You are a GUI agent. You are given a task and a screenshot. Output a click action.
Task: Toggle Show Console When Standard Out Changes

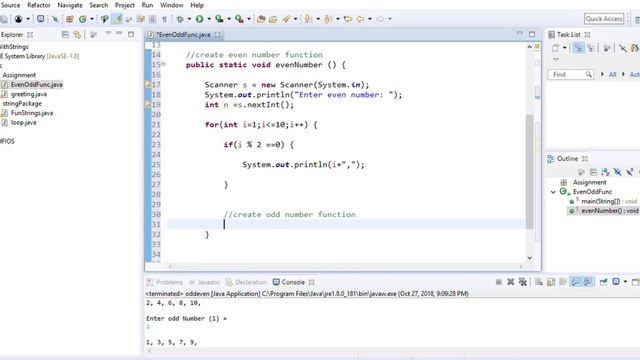coord(576,282)
